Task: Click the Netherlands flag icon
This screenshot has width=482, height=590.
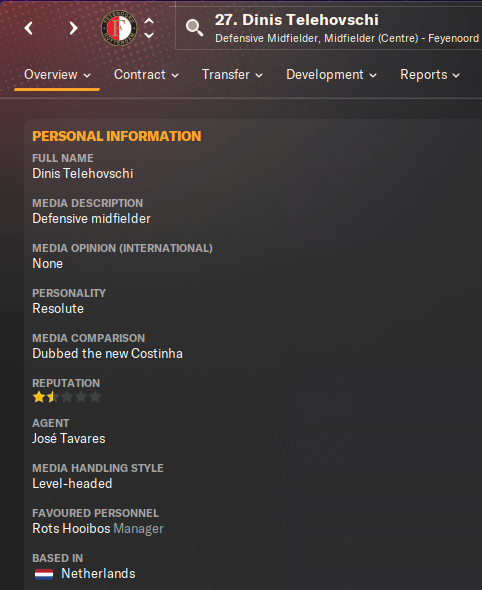Action: click(x=44, y=574)
